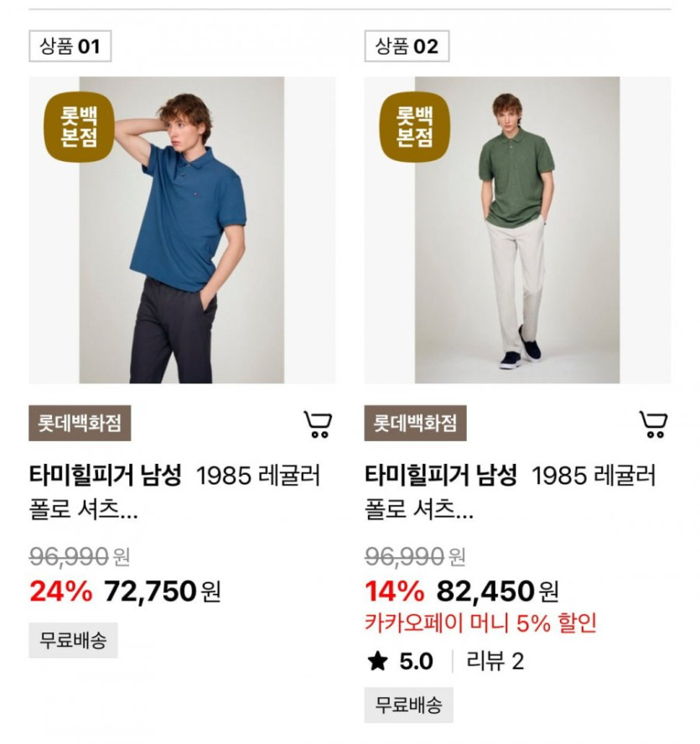Click the 카카오페이 머니 5% 할인 promotion text

[480, 623]
